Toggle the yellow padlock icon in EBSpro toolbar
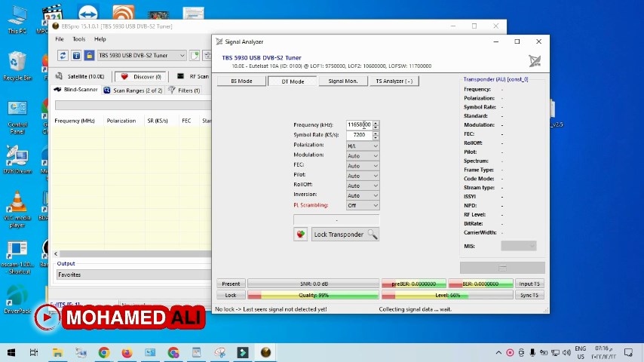The height and width of the screenshot is (362, 644). [x=89, y=56]
